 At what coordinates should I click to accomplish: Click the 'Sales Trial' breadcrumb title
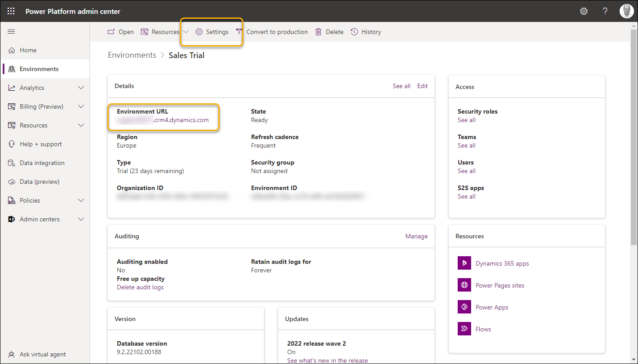pos(187,55)
